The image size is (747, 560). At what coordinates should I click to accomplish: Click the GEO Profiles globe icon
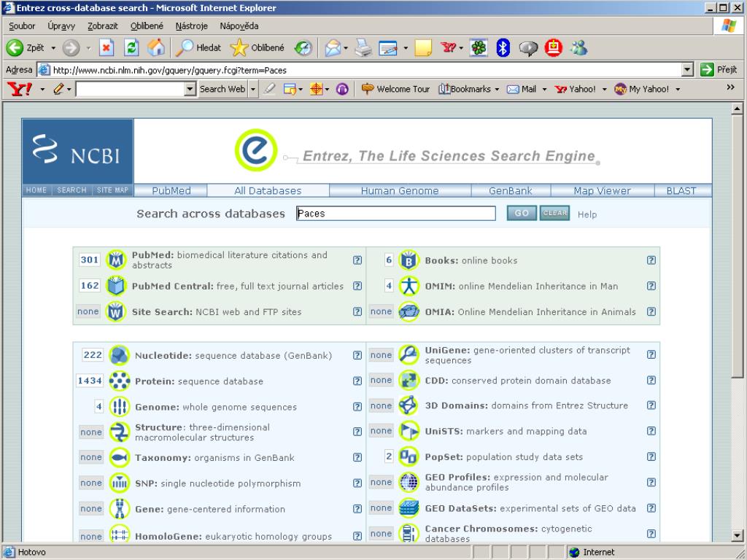[409, 483]
